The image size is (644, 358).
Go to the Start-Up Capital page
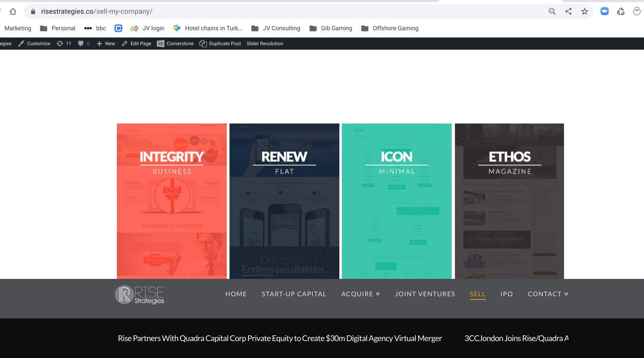[294, 294]
